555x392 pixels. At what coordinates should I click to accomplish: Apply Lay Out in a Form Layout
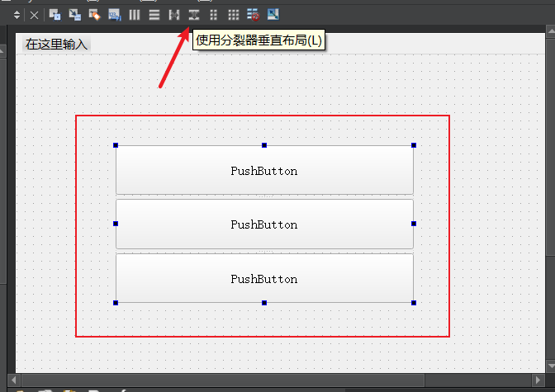click(x=213, y=15)
